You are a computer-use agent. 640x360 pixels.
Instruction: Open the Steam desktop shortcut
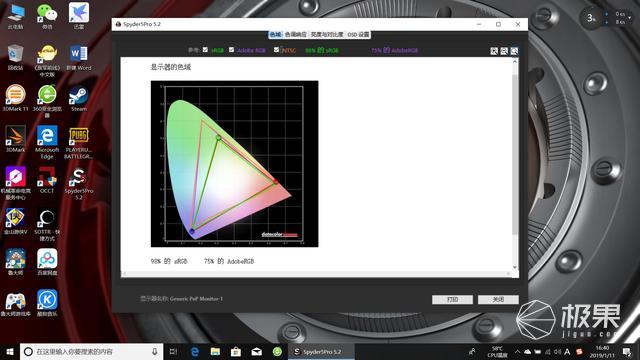79,98
